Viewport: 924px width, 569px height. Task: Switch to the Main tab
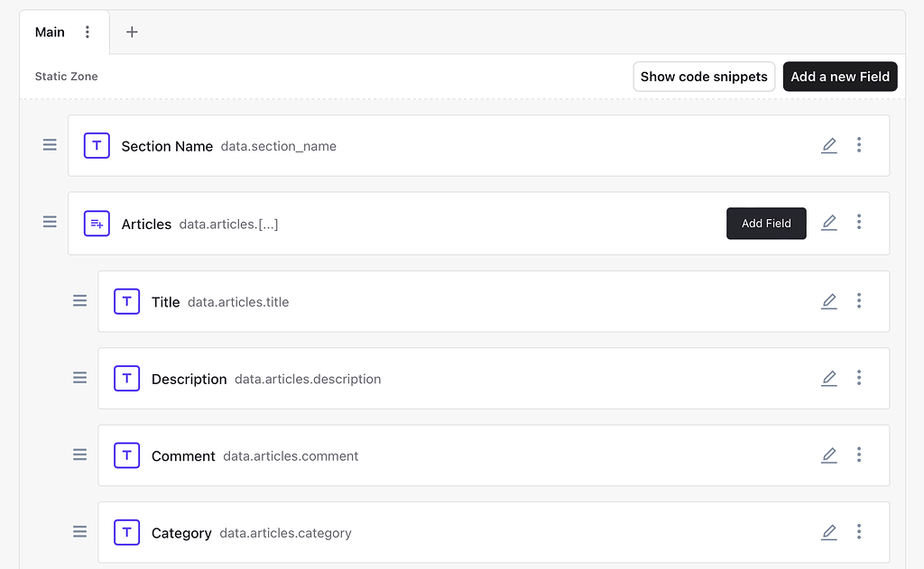click(x=50, y=32)
